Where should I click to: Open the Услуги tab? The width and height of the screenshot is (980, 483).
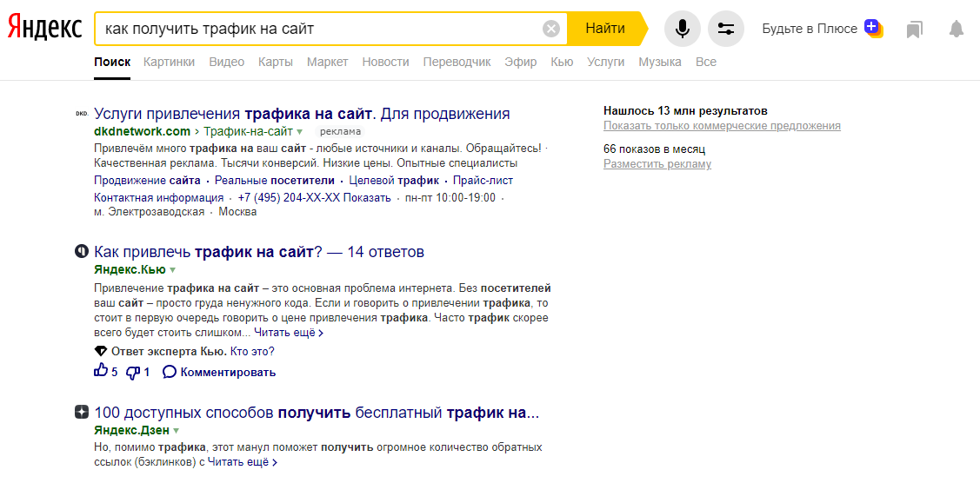(x=605, y=62)
